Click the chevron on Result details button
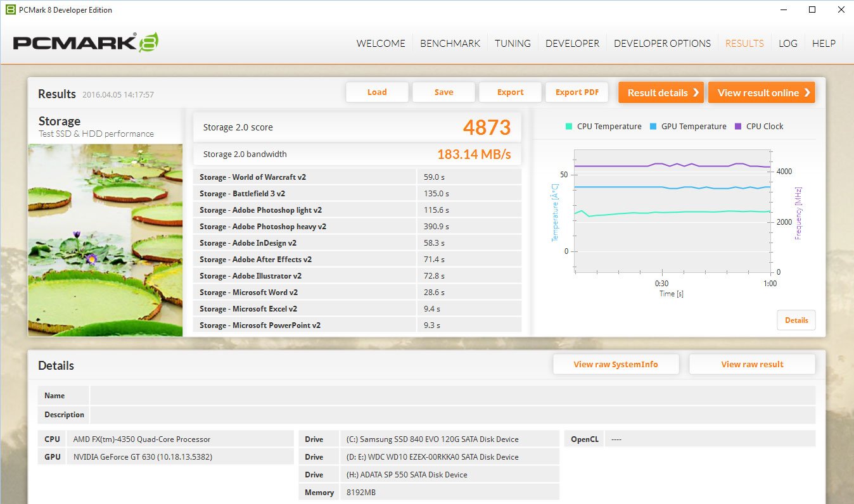 (696, 92)
